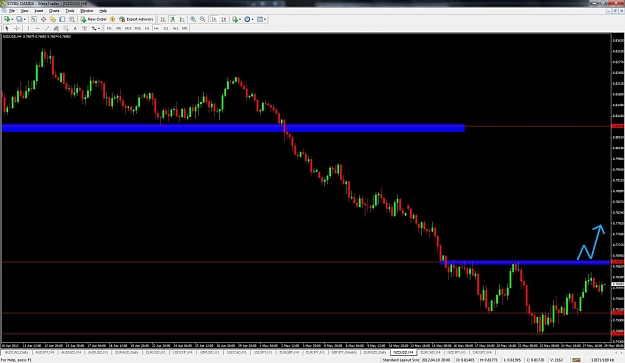Select the Horizontal Line drawing tool
625x363 pixels.
[x=37, y=28]
